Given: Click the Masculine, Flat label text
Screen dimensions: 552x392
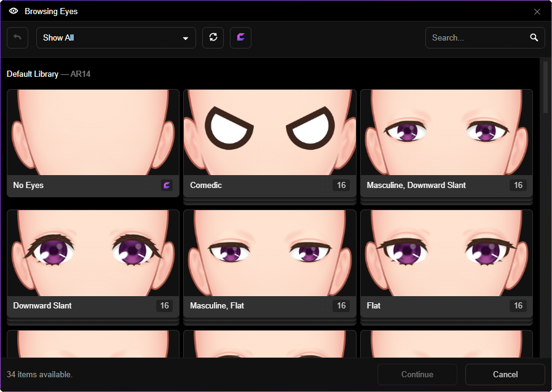Looking at the screenshot, I should click(217, 305).
